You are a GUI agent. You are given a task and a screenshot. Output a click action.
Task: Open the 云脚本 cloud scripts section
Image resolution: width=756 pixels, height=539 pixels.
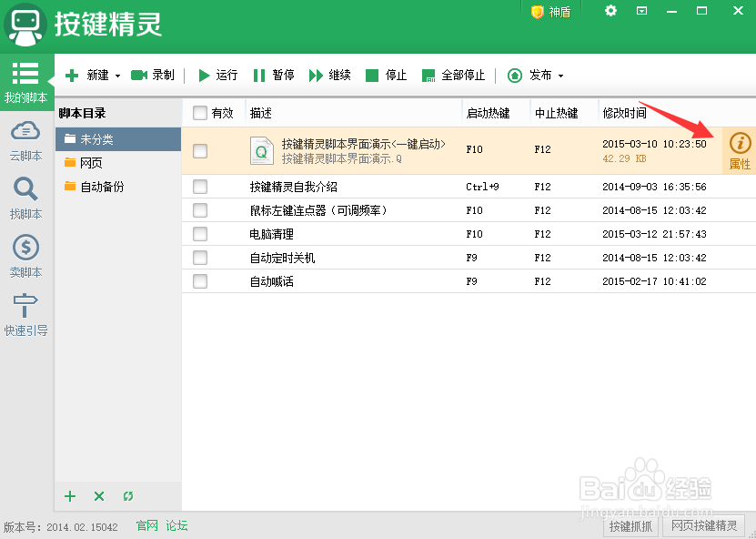click(26, 141)
